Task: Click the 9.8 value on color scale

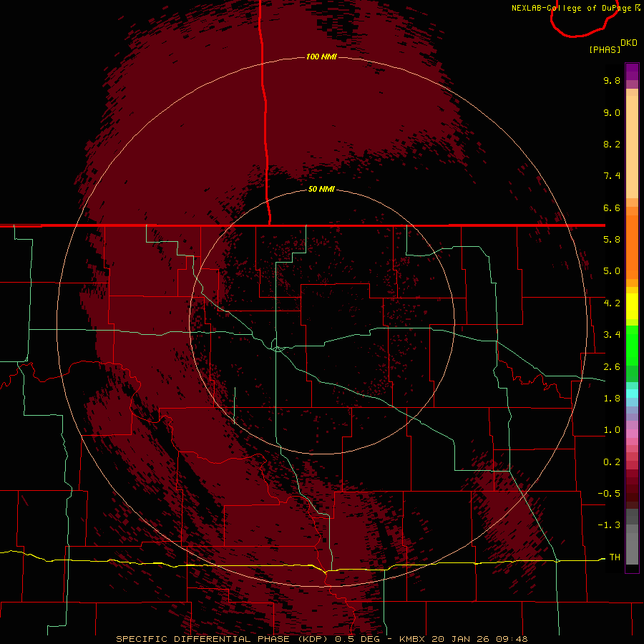Action: 612,80
